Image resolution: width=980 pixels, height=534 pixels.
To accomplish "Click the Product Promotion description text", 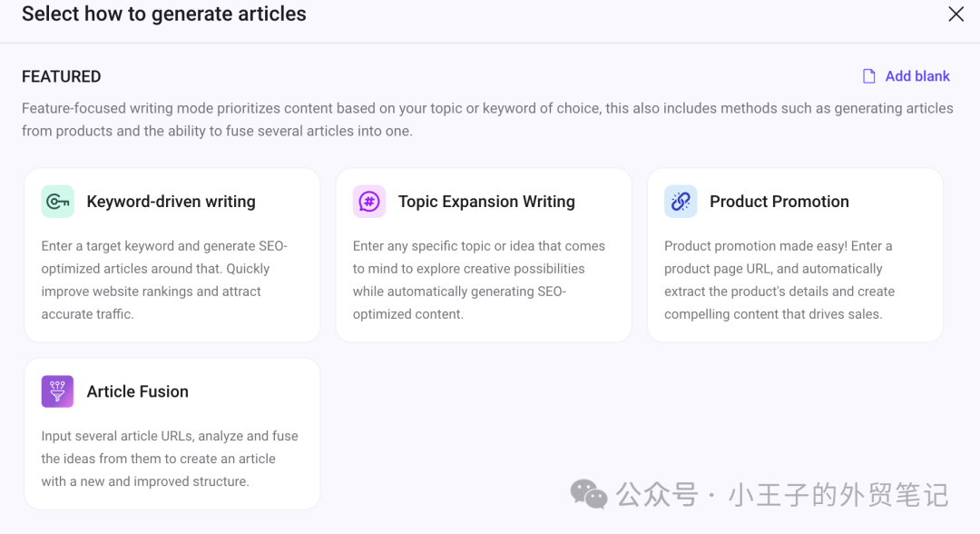I will coord(779,280).
